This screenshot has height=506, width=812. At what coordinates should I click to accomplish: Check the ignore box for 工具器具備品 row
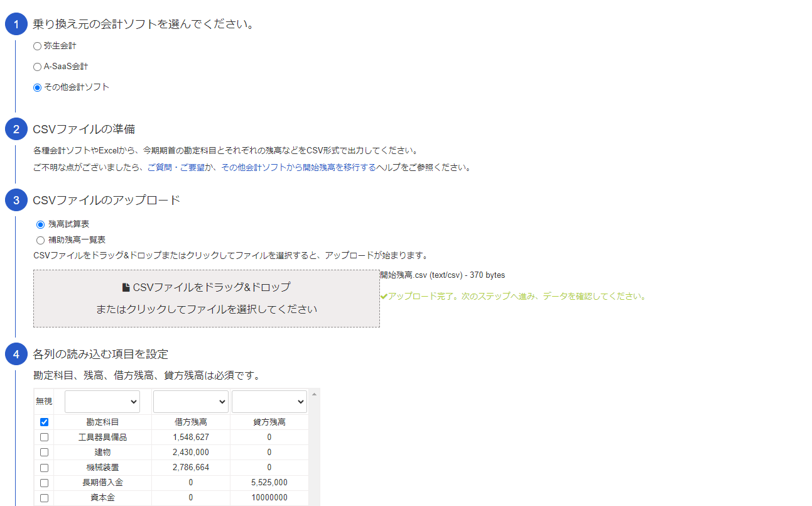(x=44, y=437)
